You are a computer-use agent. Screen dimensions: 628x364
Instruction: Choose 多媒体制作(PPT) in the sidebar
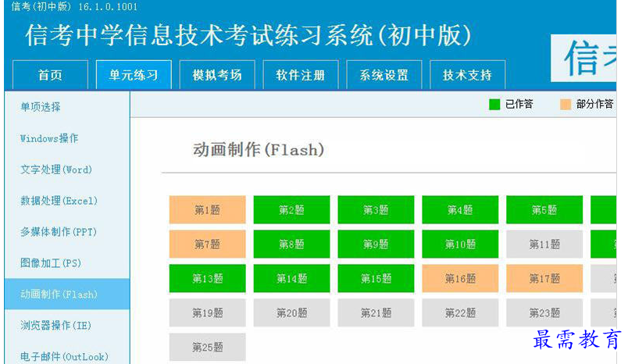pyautogui.click(x=67, y=232)
